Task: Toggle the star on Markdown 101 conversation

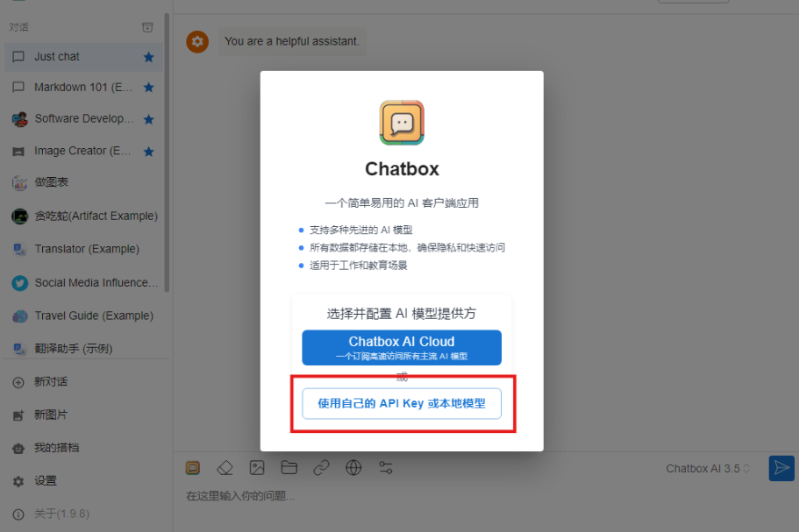Action: coord(149,88)
